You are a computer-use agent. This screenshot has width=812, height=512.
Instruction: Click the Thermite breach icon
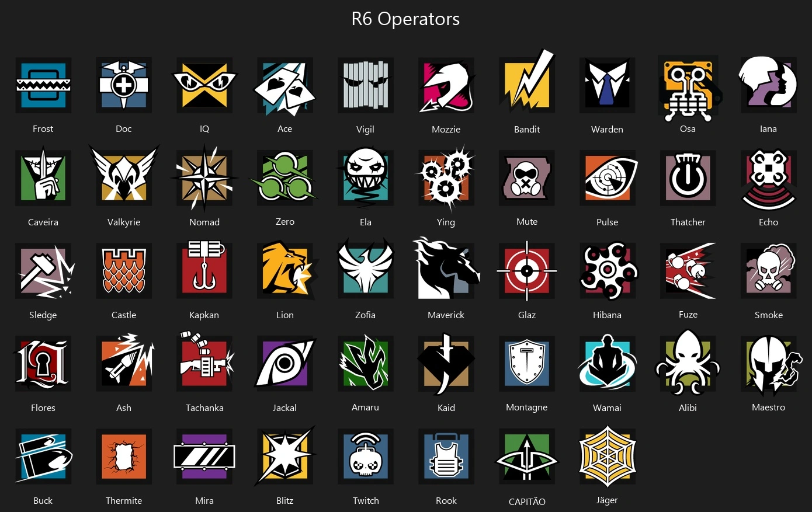124,457
